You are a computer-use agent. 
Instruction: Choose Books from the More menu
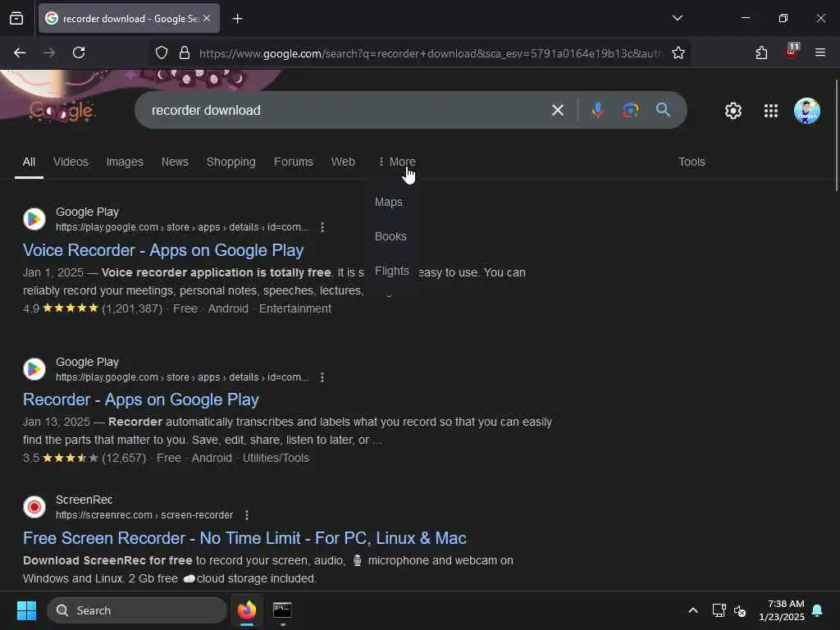390,236
